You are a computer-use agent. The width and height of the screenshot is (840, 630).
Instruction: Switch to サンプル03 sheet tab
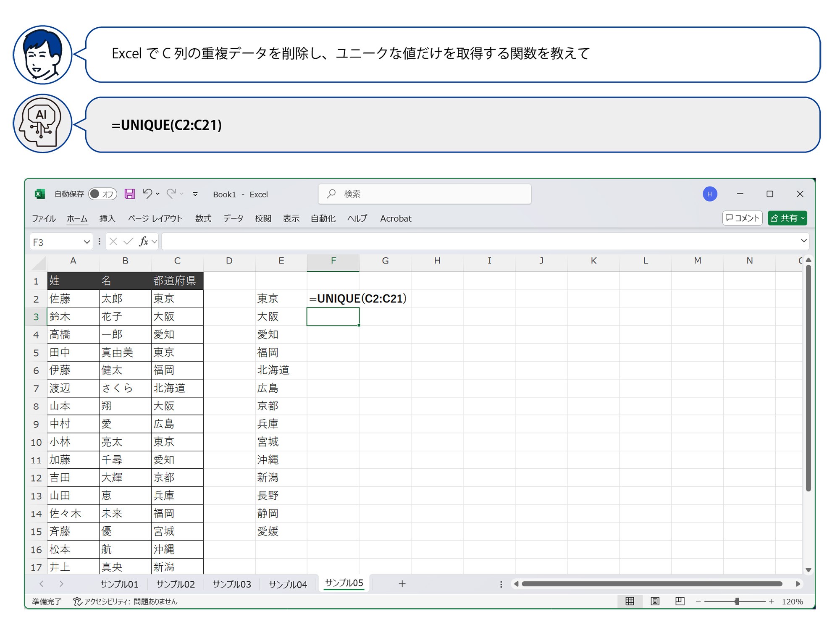pyautogui.click(x=232, y=584)
